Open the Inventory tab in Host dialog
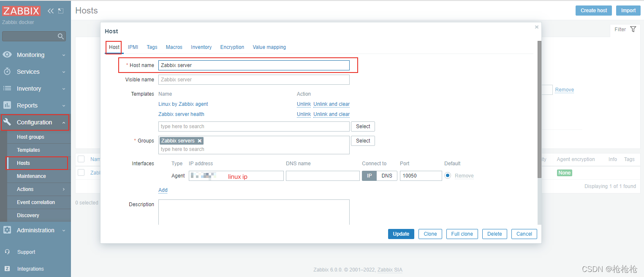644x277 pixels. point(201,47)
